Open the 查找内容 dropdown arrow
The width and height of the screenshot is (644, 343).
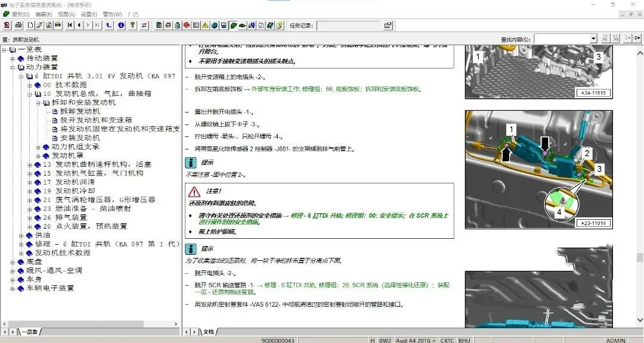point(593,39)
